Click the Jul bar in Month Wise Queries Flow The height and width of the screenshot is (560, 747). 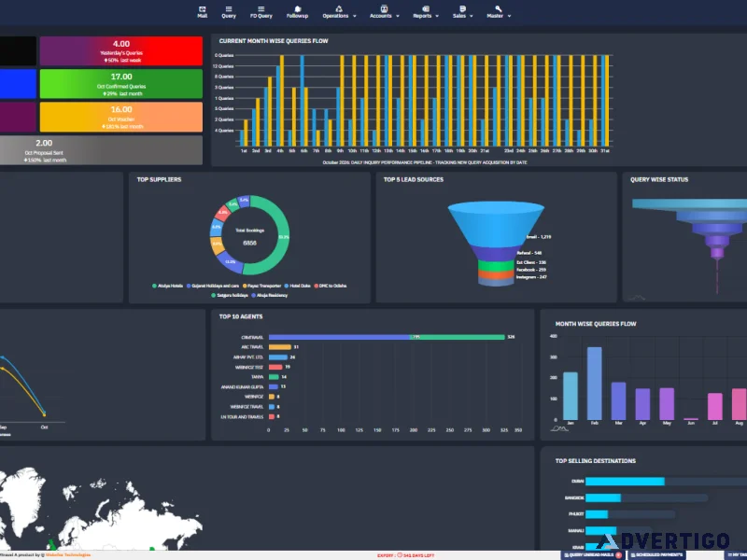[715, 407]
